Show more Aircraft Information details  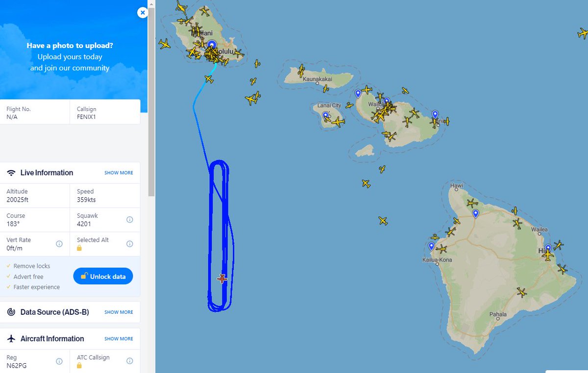point(119,339)
